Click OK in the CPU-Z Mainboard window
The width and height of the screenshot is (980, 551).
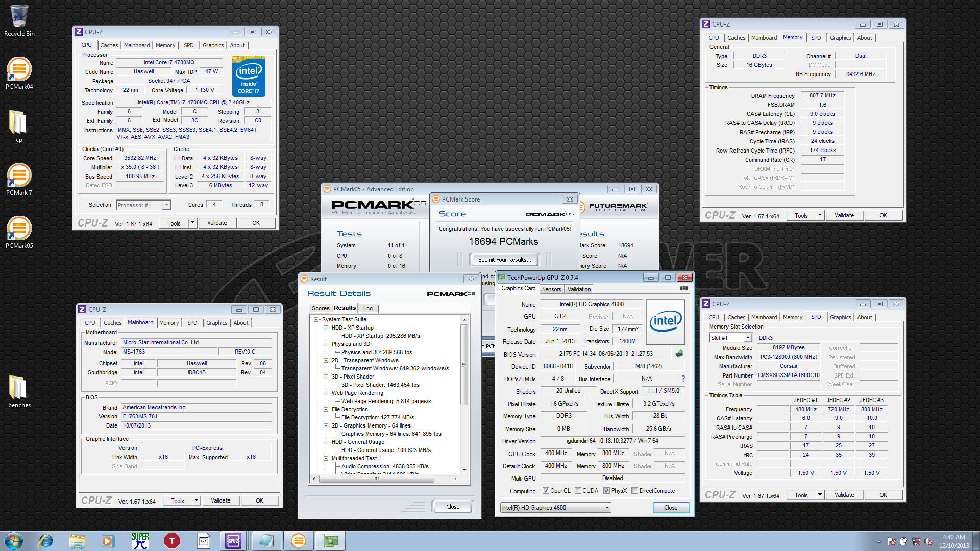259,500
